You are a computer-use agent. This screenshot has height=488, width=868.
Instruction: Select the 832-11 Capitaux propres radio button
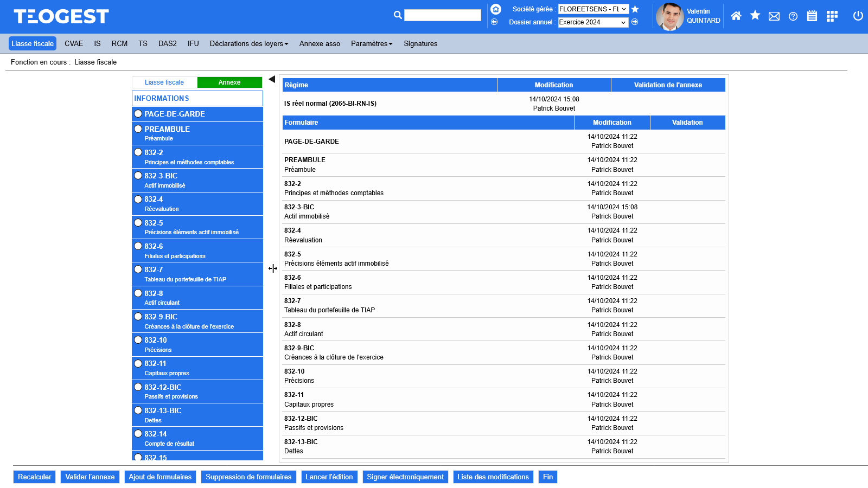click(138, 363)
